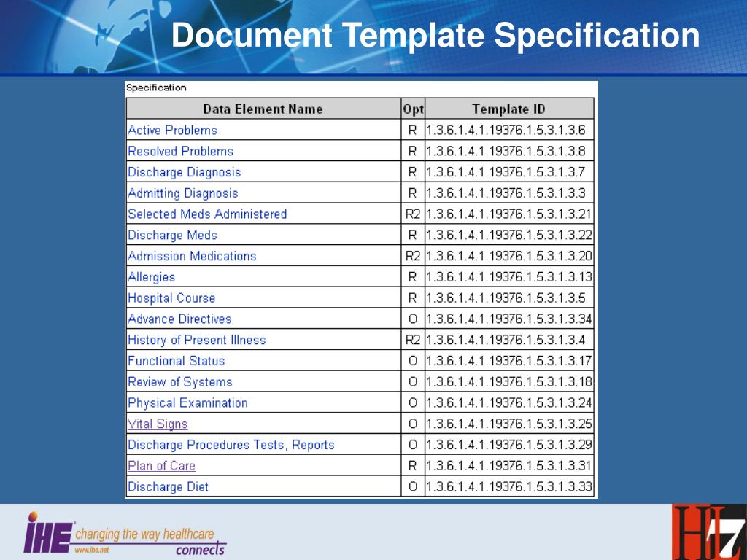Click the R2 value for Admission Medications
The width and height of the screenshot is (747, 560).
(413, 256)
